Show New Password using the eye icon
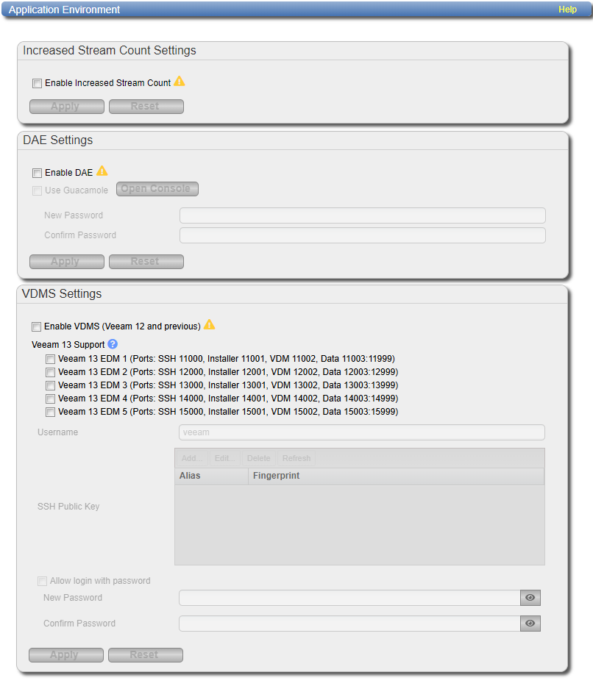This screenshot has height=700, width=593. 530,598
